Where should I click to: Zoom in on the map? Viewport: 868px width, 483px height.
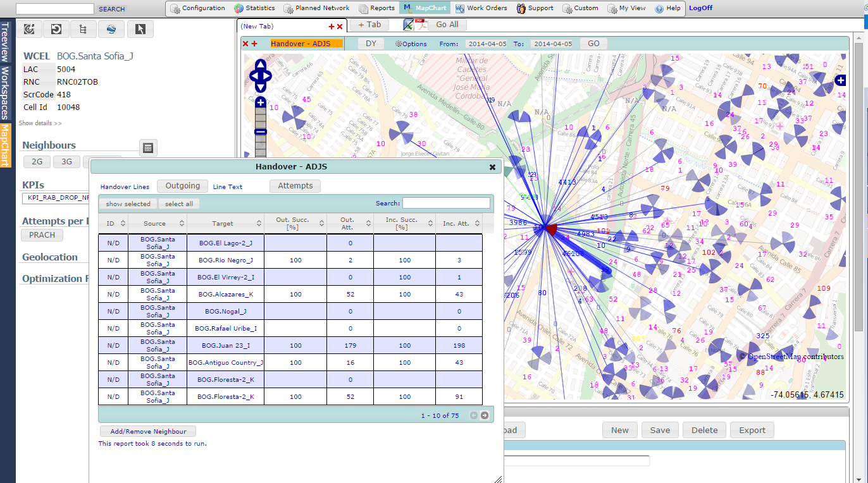[x=261, y=102]
